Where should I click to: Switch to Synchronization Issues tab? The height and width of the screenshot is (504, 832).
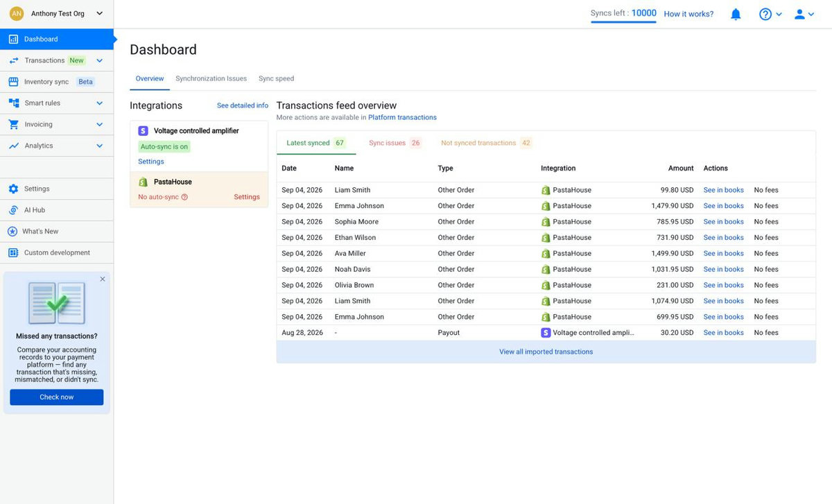pyautogui.click(x=211, y=79)
